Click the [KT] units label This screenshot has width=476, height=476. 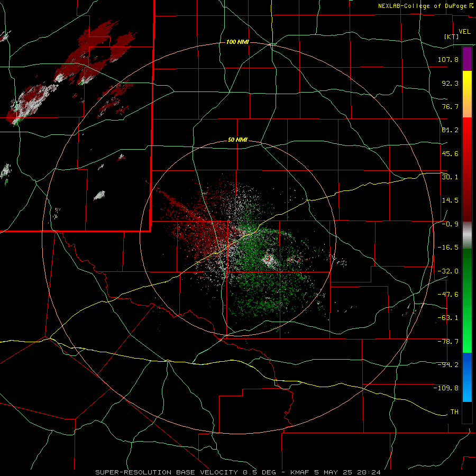pyautogui.click(x=452, y=36)
